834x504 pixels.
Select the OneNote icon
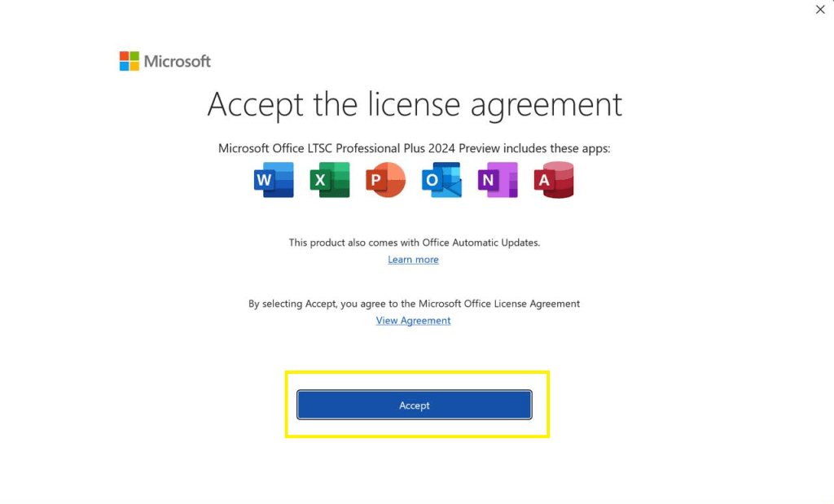click(x=497, y=179)
